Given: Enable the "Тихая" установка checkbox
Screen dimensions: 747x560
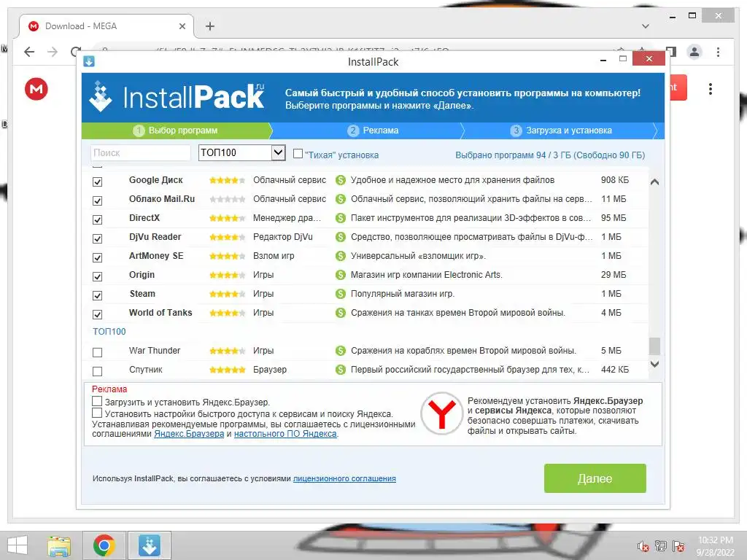Looking at the screenshot, I should [x=298, y=153].
